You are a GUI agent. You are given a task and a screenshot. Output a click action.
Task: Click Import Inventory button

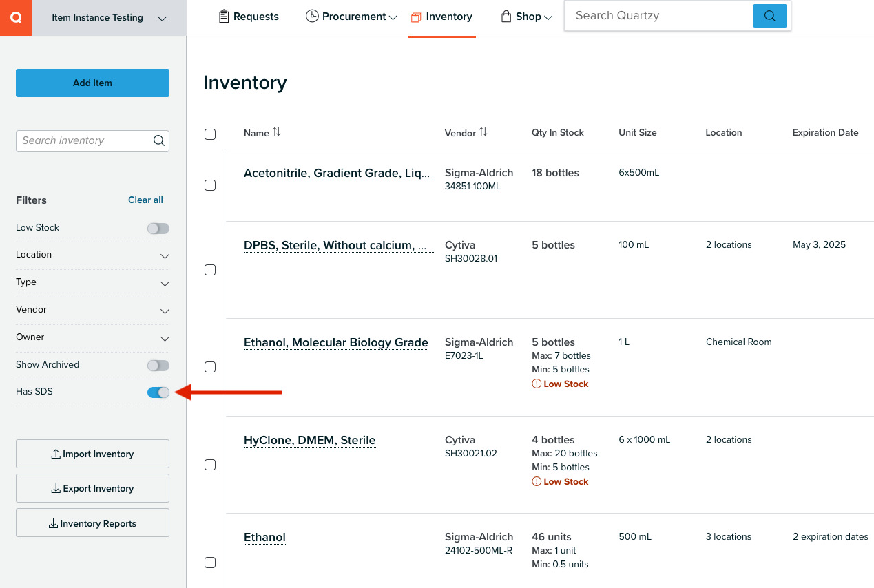(92, 454)
